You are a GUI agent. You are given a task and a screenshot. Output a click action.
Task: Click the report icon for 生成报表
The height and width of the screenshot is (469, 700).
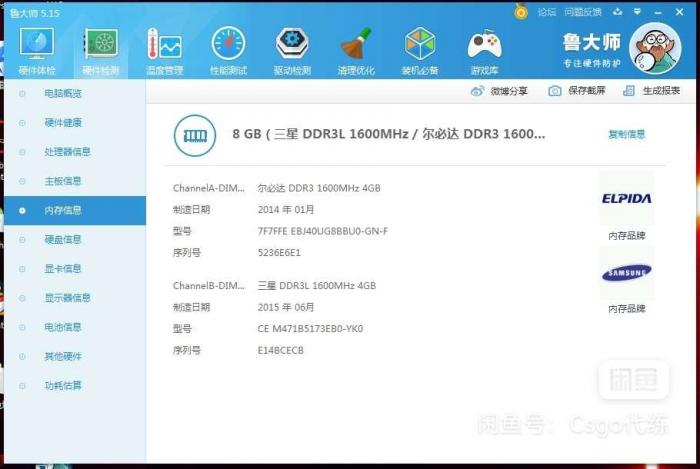(x=629, y=91)
